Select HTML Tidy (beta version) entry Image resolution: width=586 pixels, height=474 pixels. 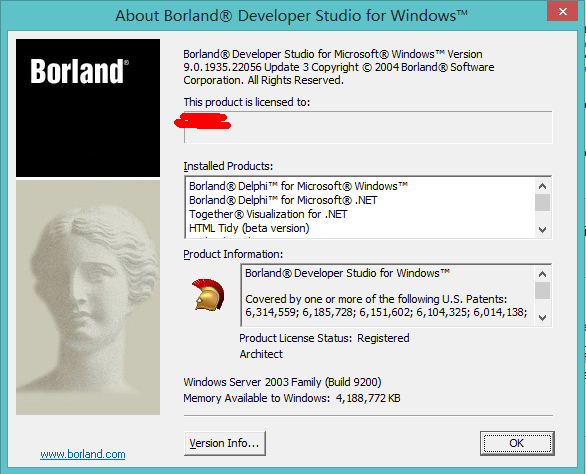[x=249, y=228]
